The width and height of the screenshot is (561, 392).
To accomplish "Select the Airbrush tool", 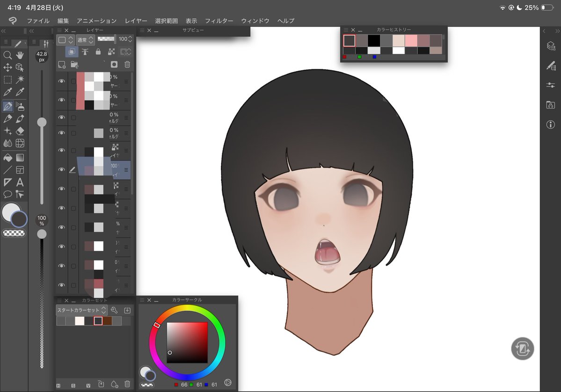I will click(x=21, y=106).
